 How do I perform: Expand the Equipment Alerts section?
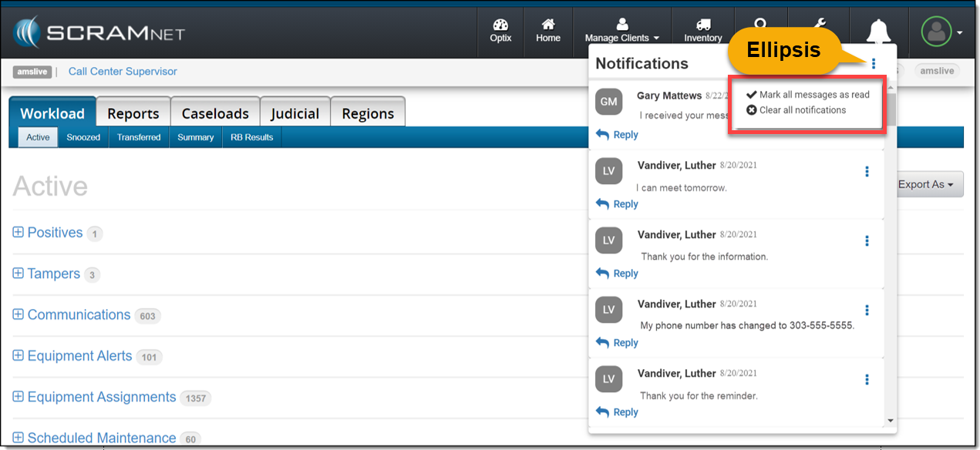pos(19,356)
